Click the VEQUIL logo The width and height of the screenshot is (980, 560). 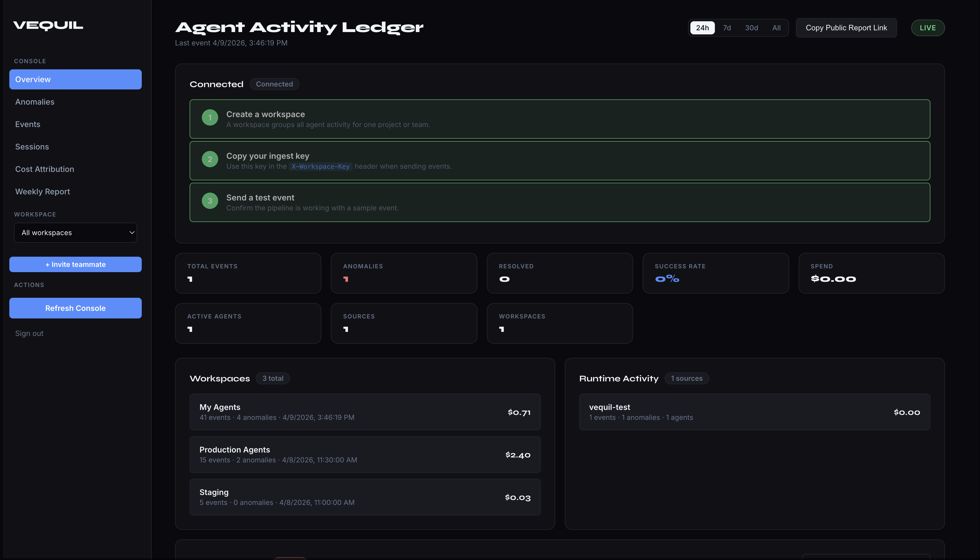(x=48, y=25)
